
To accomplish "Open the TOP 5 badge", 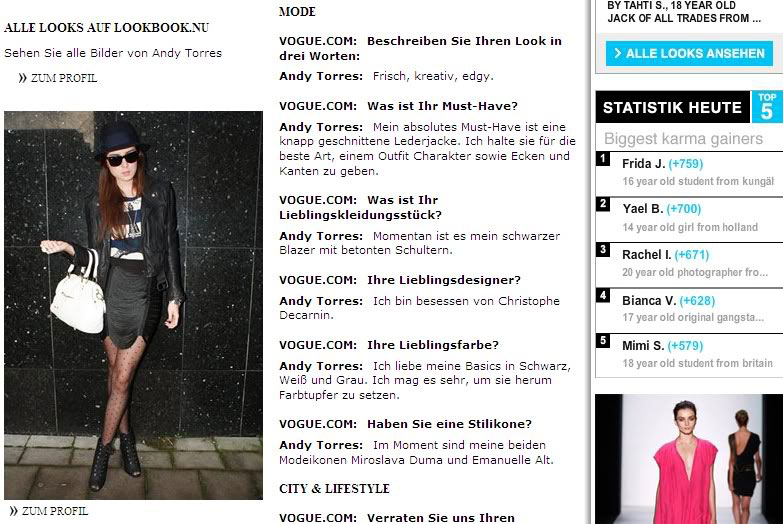I will 767,107.
